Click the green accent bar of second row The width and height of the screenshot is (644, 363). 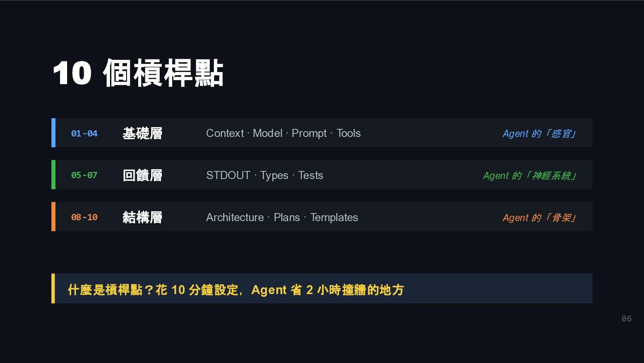tap(53, 175)
